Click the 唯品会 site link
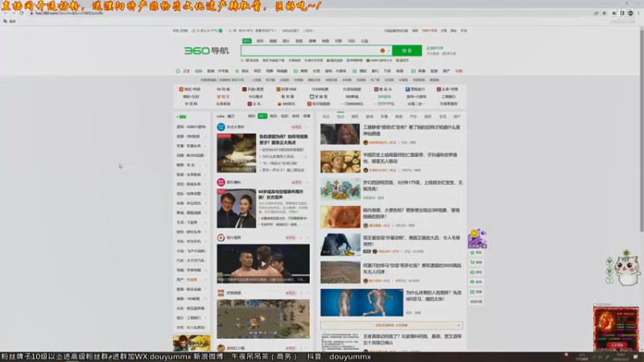 [x=383, y=89]
